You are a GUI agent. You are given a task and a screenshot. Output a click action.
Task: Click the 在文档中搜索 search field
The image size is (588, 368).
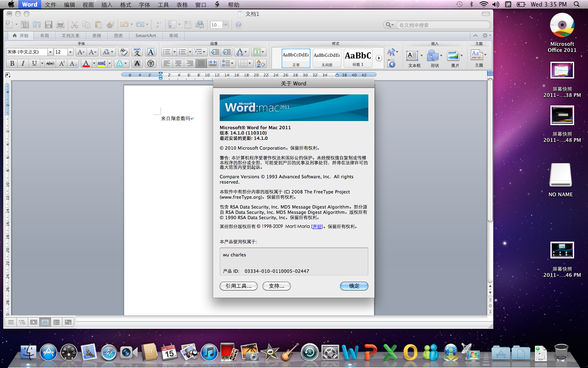[x=437, y=25]
